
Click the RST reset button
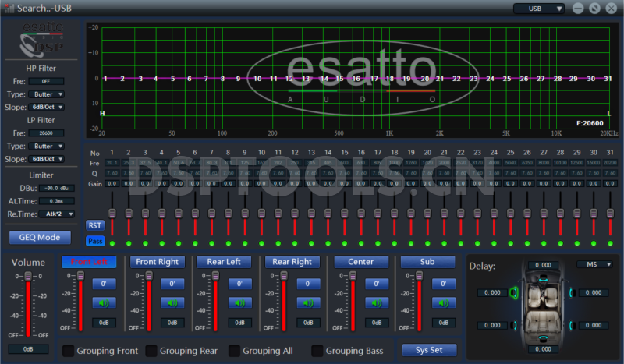(x=94, y=225)
